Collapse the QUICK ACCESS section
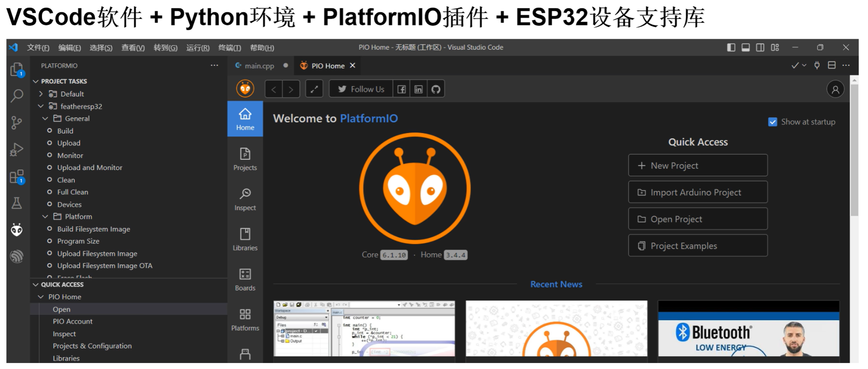Viewport: 868px width, 369px height. coord(36,284)
